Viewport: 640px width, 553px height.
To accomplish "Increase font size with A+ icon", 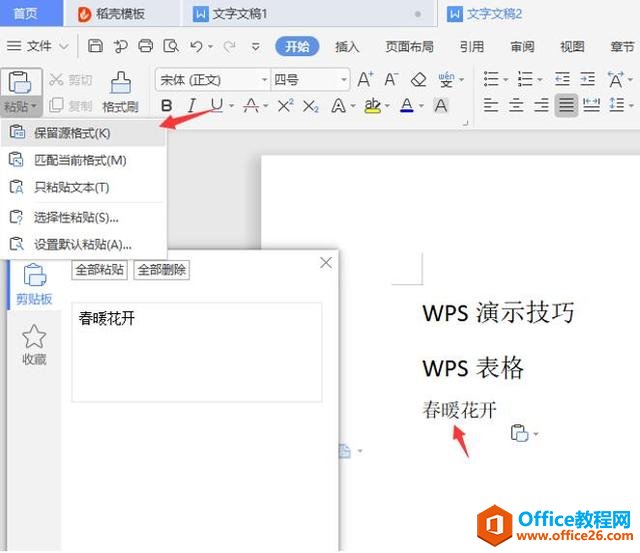I will (365, 79).
